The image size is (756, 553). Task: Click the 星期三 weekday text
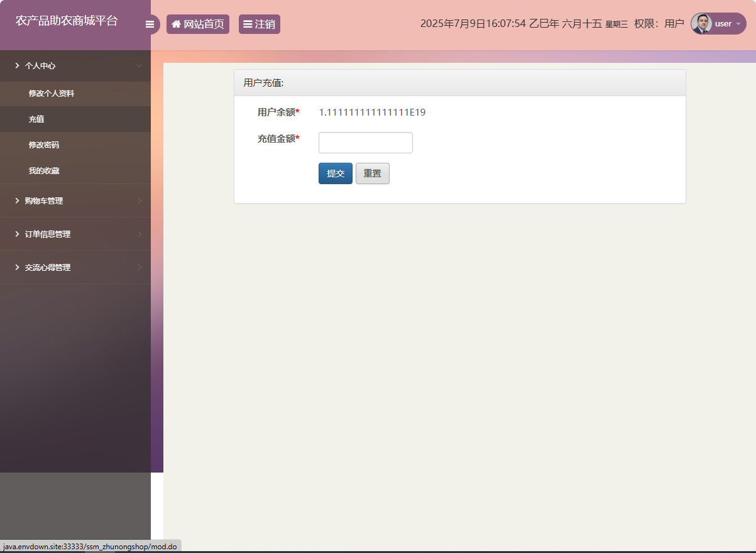pyautogui.click(x=616, y=25)
